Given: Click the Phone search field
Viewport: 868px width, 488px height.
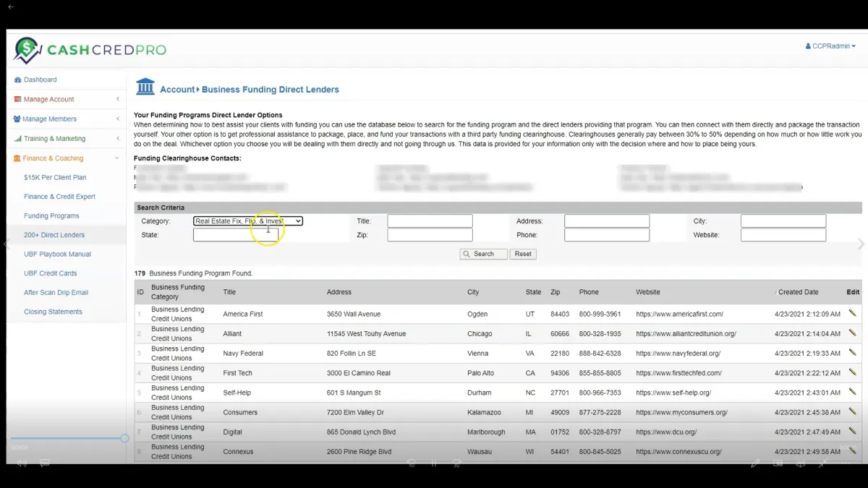Looking at the screenshot, I should coord(607,235).
